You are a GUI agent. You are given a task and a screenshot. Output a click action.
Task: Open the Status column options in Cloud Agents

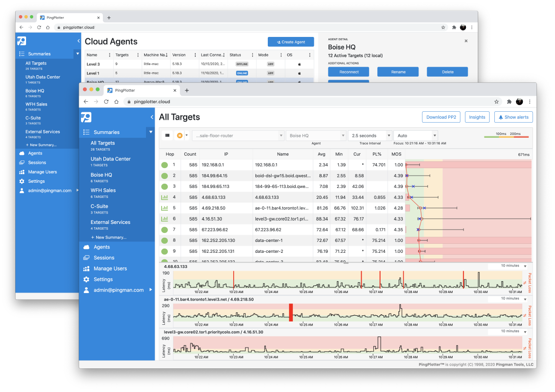[x=252, y=55]
